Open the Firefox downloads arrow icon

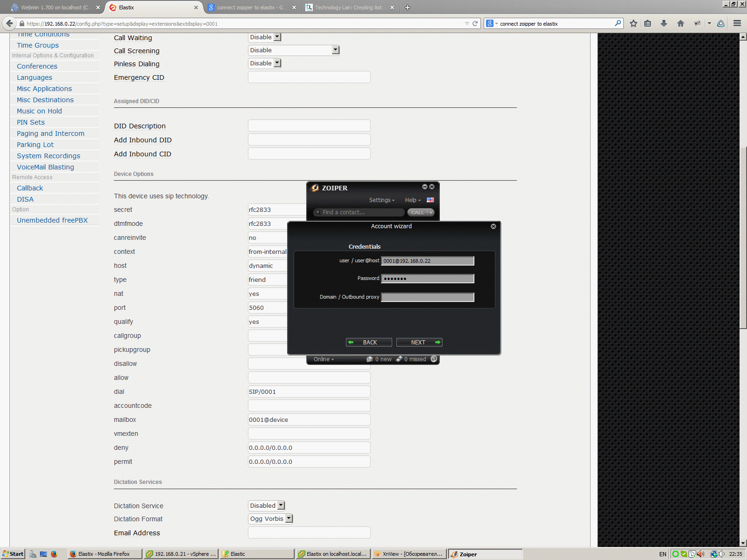click(664, 23)
